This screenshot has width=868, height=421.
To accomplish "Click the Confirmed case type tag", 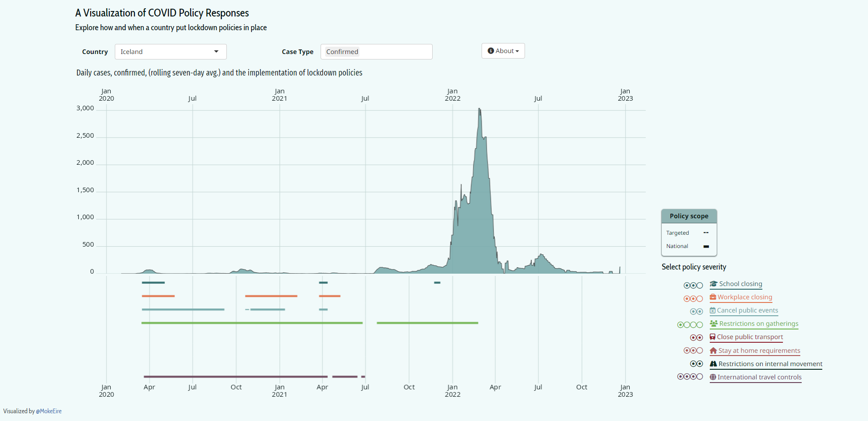I will pos(342,52).
